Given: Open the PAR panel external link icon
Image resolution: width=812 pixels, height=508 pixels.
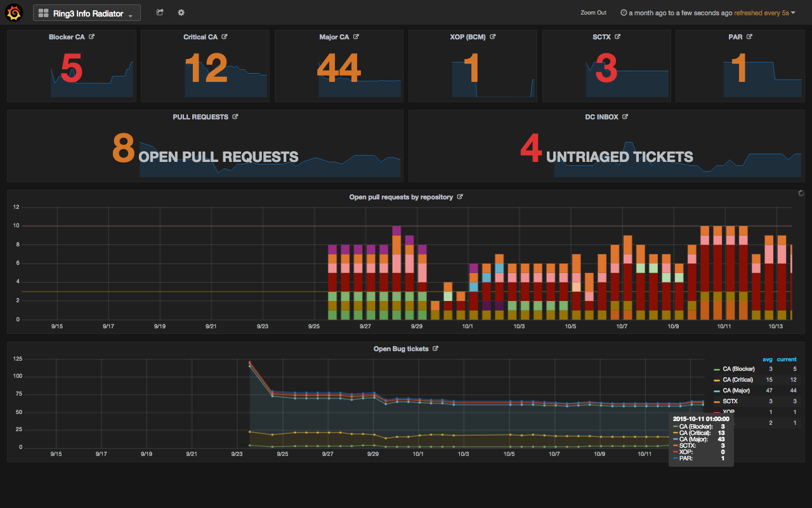Looking at the screenshot, I should [x=749, y=37].
